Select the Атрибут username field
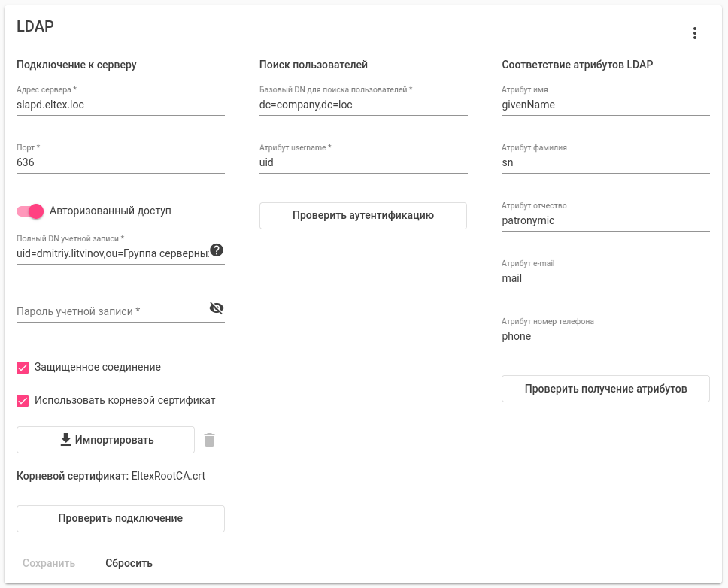Image resolution: width=728 pixels, height=588 pixels. point(363,162)
